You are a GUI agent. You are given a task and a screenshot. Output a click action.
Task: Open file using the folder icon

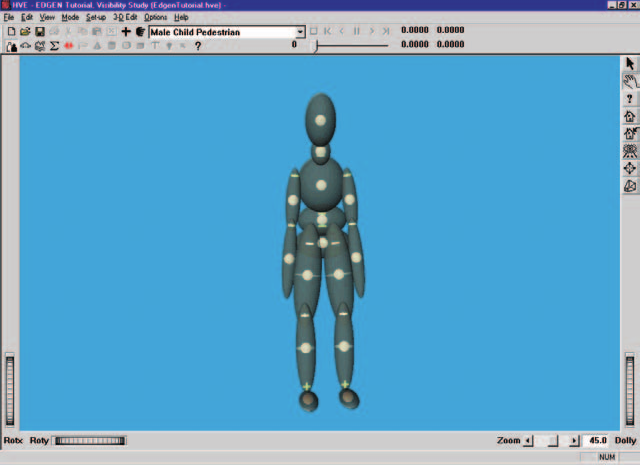(25, 31)
